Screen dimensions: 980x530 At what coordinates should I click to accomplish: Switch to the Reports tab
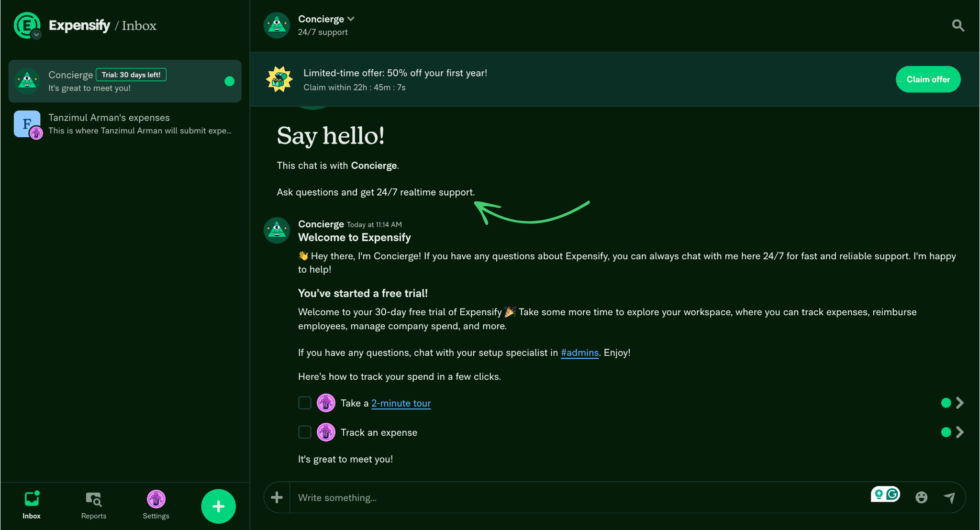click(93, 504)
